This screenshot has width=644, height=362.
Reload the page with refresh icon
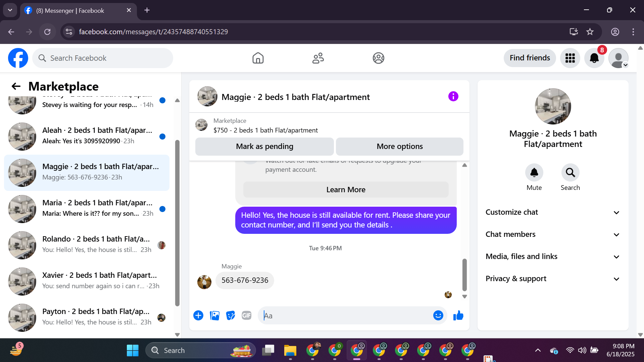point(47,32)
